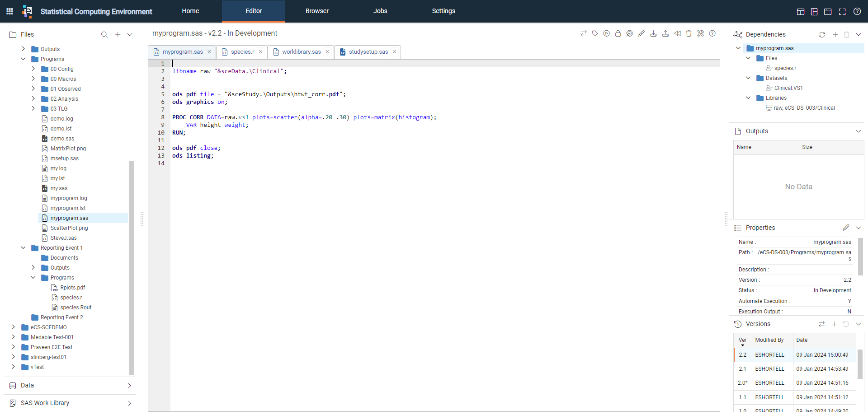Viewport: 868px width, 415px height.
Task: Click the target icon in editor toolbar
Action: tap(629, 33)
